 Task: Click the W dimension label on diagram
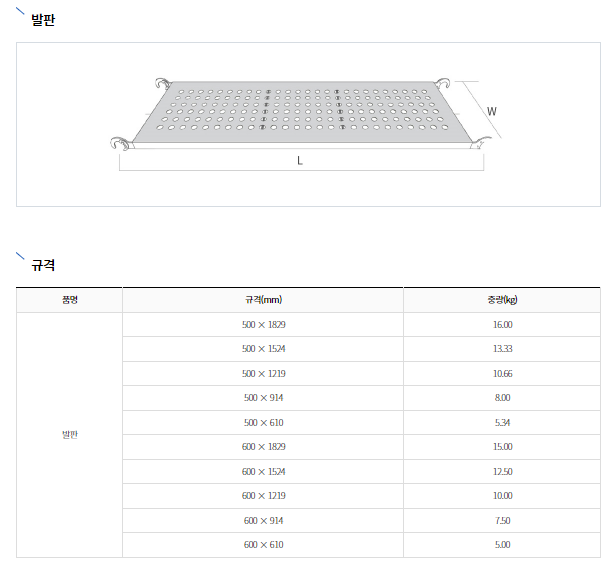[x=492, y=111]
